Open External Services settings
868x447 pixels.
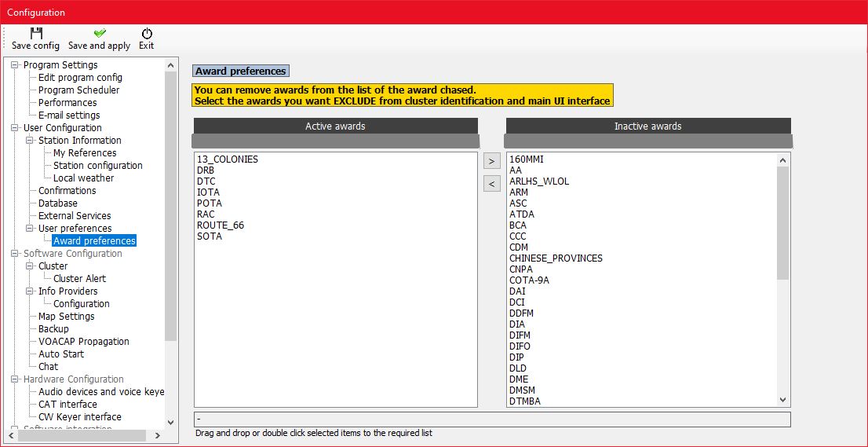tap(75, 215)
